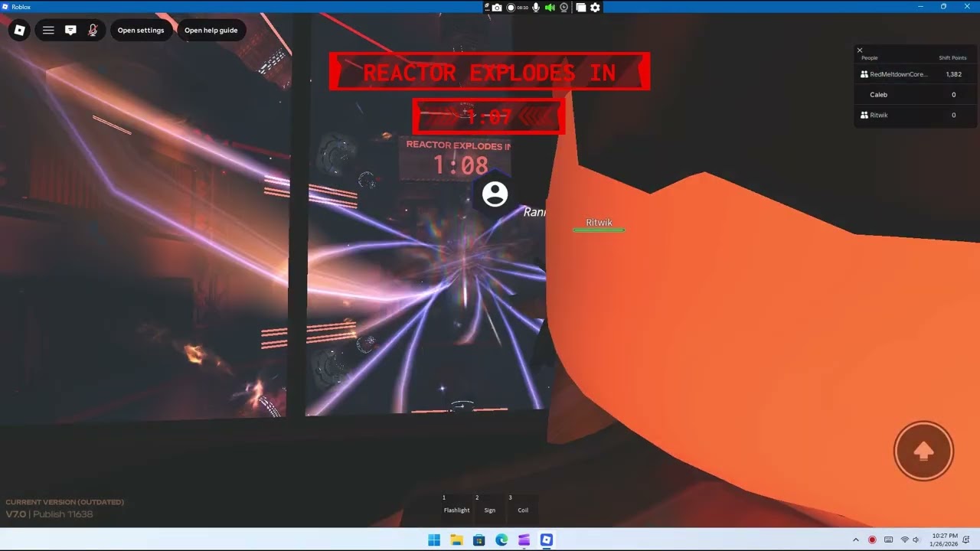Take screenshot with recorder camera icon
This screenshot has width=980, height=551.
pyautogui.click(x=497, y=7)
